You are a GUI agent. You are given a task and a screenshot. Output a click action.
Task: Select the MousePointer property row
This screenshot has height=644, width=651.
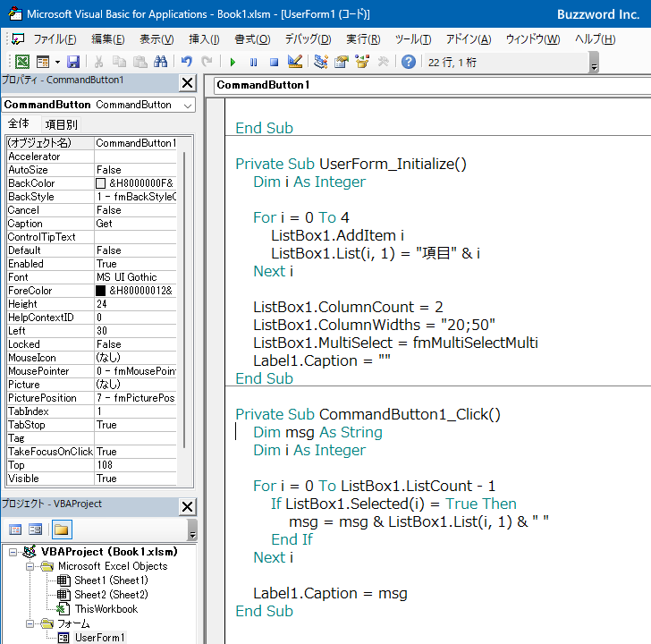pyautogui.click(x=92, y=371)
